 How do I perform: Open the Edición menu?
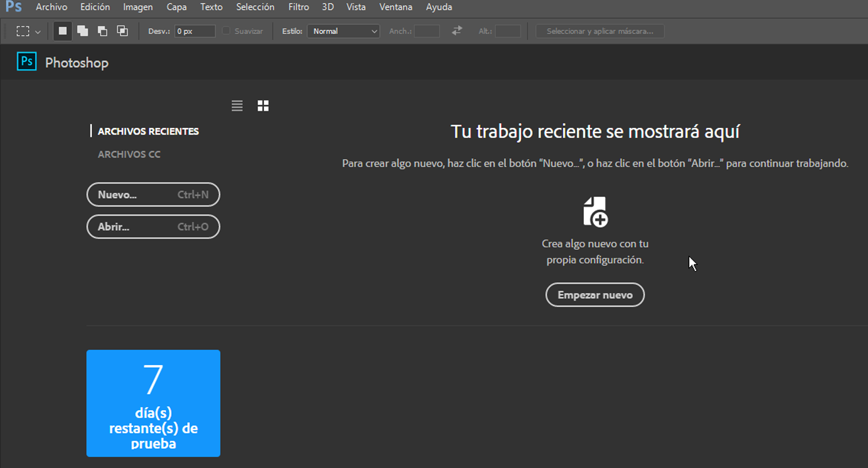pyautogui.click(x=95, y=7)
